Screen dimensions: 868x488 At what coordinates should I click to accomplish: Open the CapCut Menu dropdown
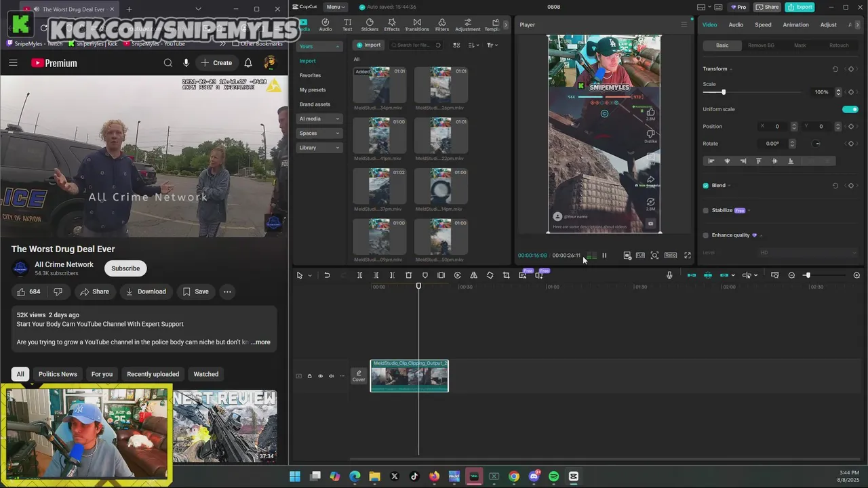pyautogui.click(x=335, y=7)
